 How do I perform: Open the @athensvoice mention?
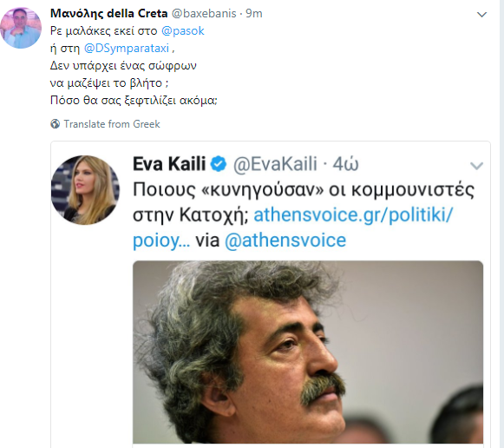click(285, 240)
